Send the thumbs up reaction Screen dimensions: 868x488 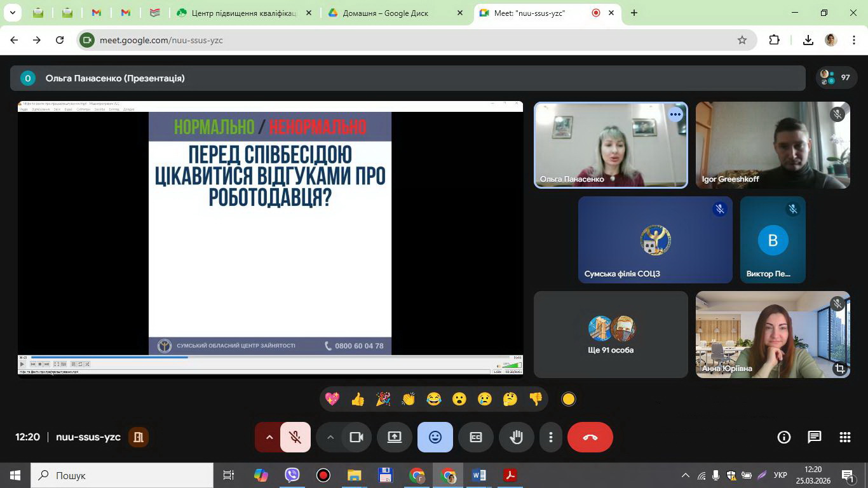point(358,399)
